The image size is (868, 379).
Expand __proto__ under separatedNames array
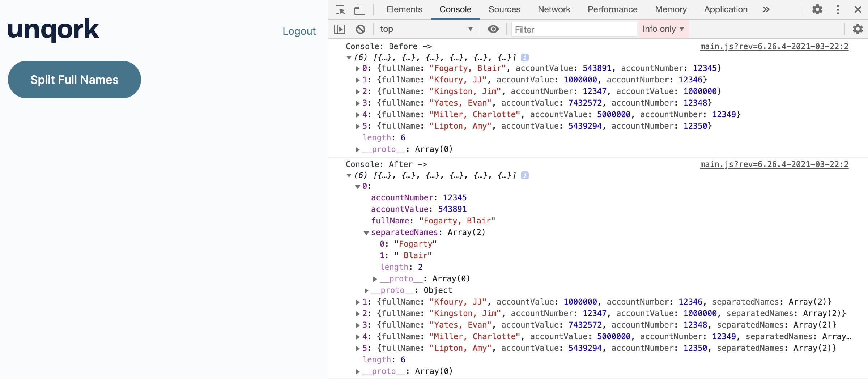tap(375, 279)
